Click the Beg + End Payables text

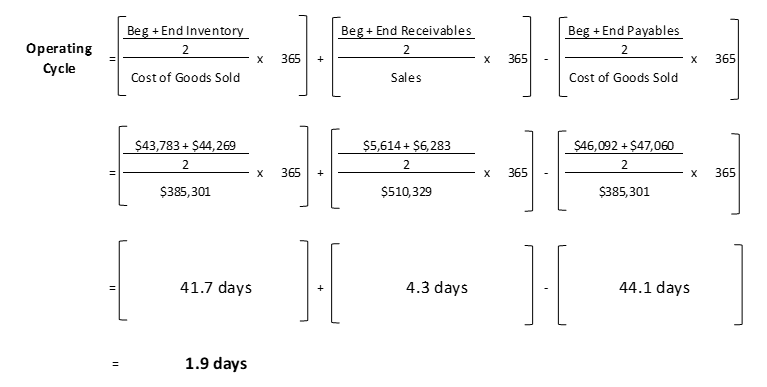coord(623,31)
